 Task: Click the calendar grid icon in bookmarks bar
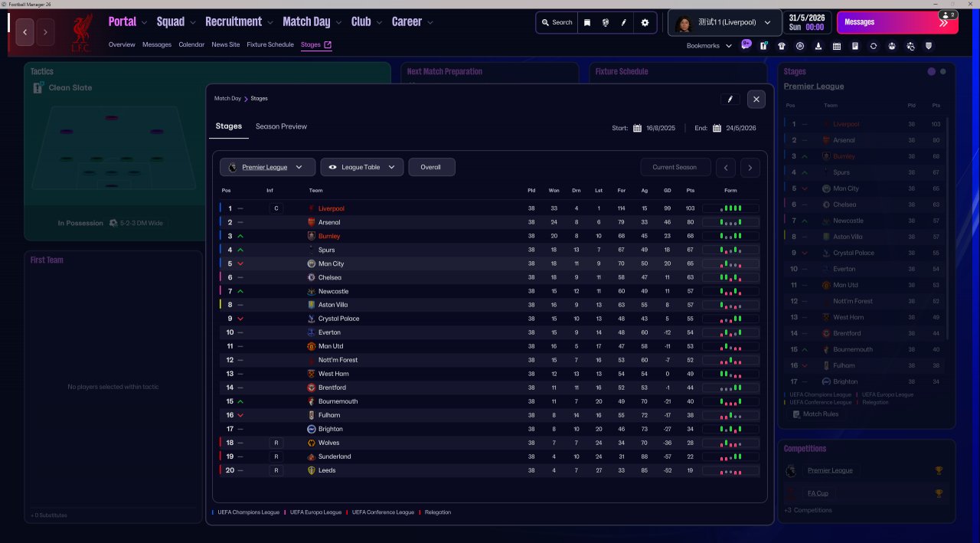pos(837,46)
